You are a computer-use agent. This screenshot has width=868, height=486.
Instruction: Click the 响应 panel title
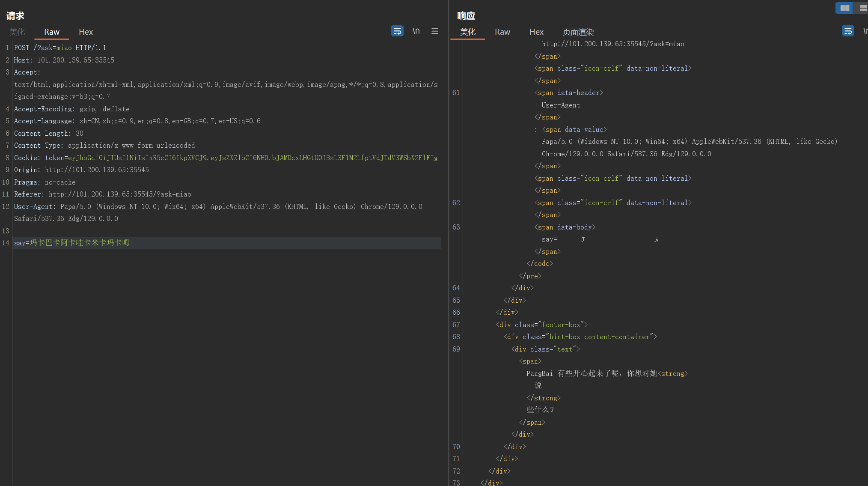466,16
